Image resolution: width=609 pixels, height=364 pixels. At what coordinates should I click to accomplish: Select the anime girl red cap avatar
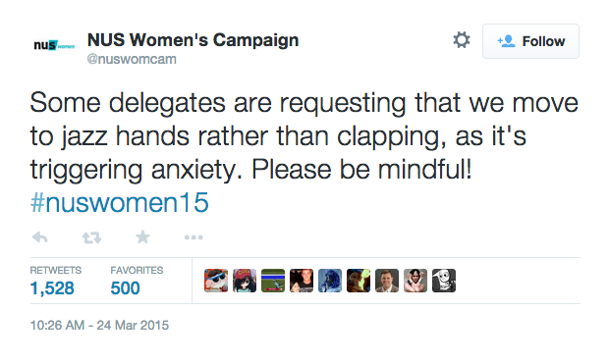click(245, 281)
